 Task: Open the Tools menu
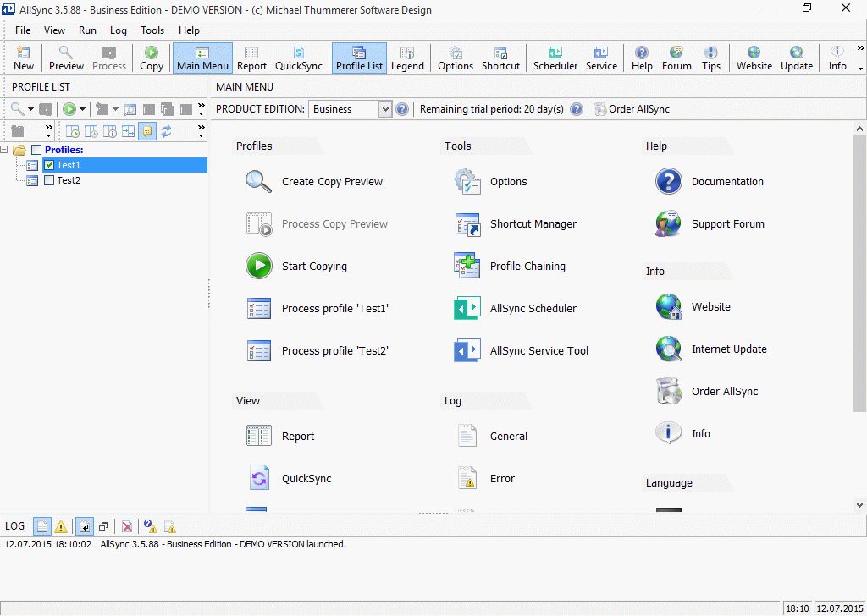tap(152, 30)
